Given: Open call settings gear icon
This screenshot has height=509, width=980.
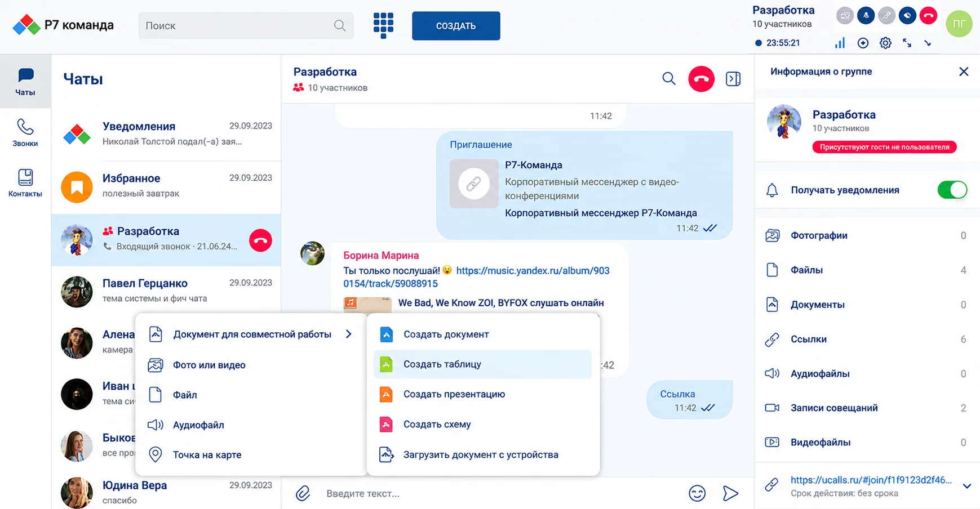Looking at the screenshot, I should click(885, 43).
